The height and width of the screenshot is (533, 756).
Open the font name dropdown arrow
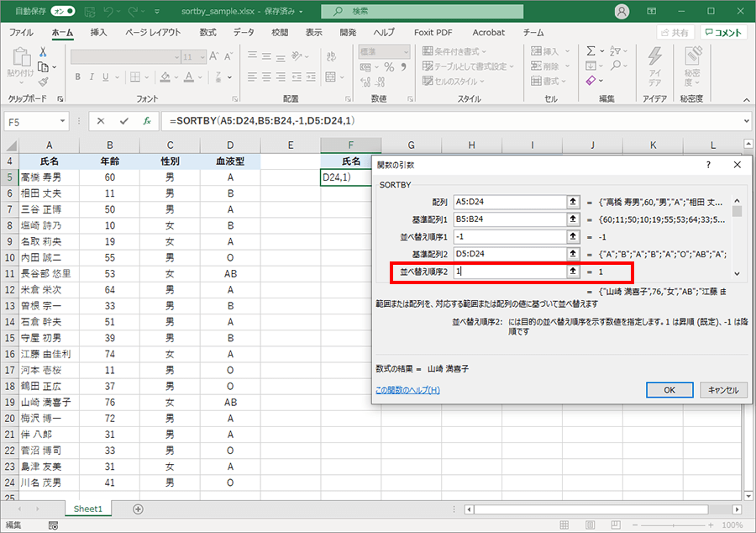[176, 57]
